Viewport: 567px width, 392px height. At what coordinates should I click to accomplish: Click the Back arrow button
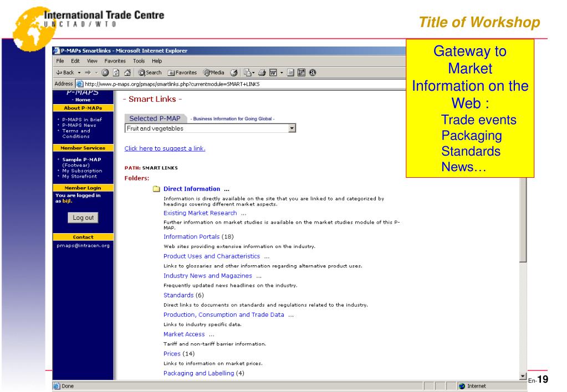tap(65, 73)
